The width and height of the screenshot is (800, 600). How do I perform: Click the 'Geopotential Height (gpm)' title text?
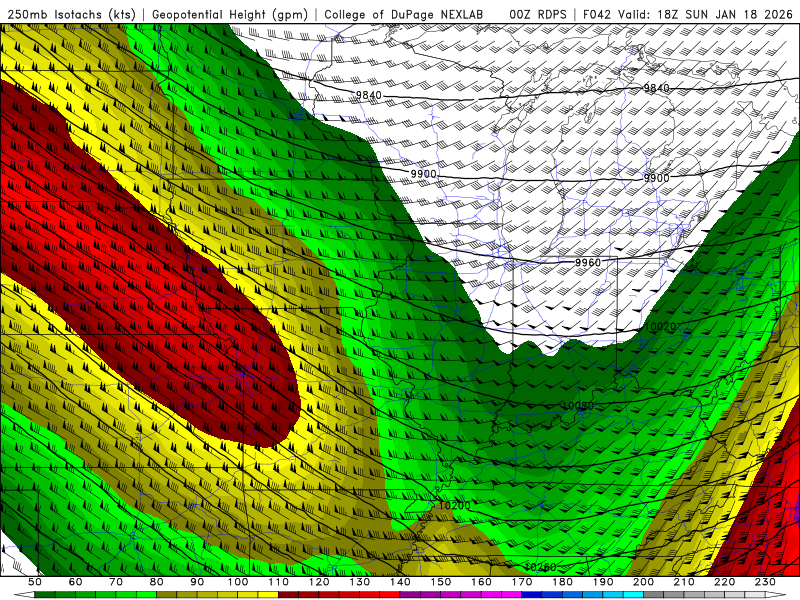230,14
